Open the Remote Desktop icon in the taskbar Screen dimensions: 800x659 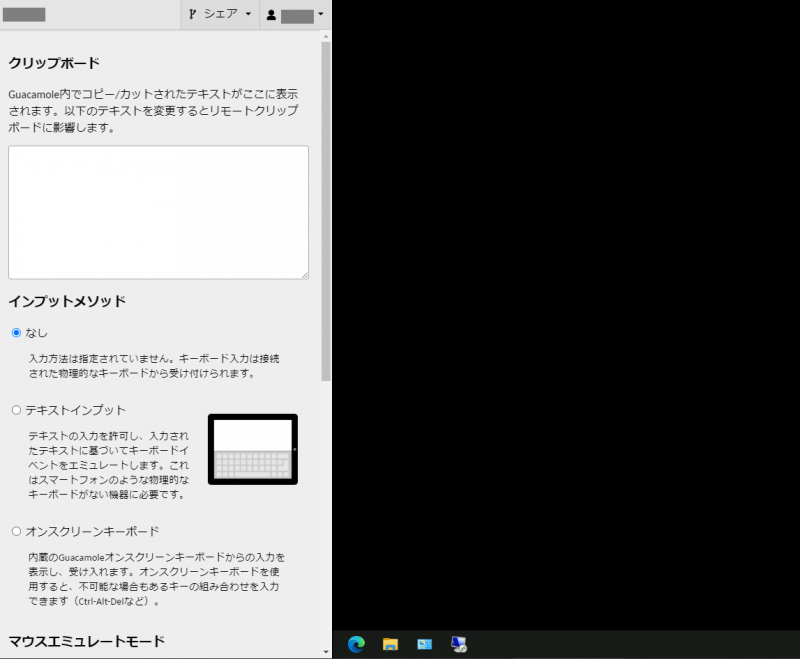pyautogui.click(x=459, y=644)
